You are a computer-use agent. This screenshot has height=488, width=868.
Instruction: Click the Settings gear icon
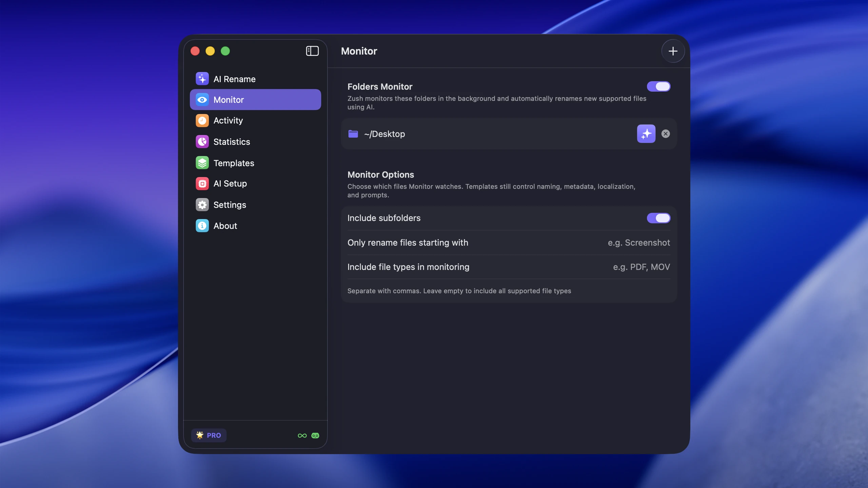click(x=202, y=205)
